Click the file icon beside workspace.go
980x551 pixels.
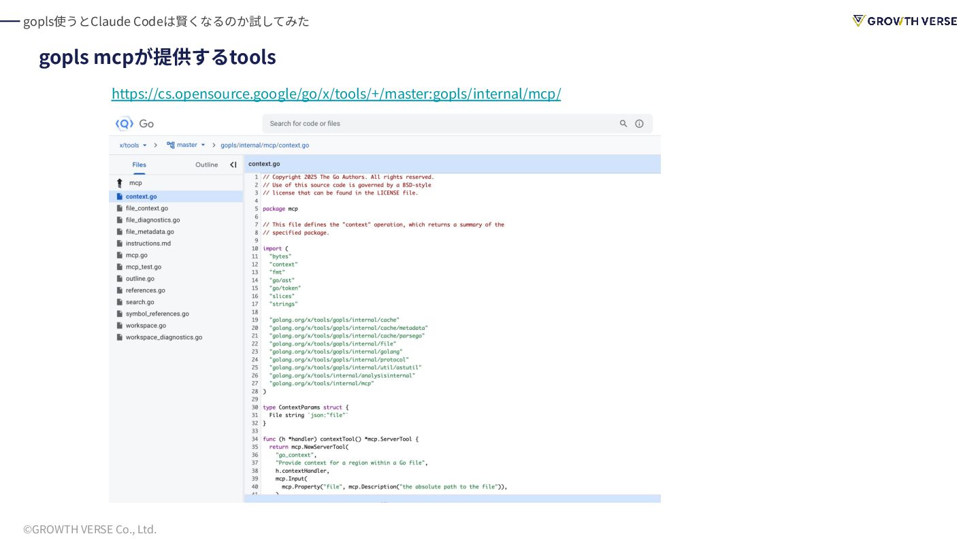click(x=120, y=325)
